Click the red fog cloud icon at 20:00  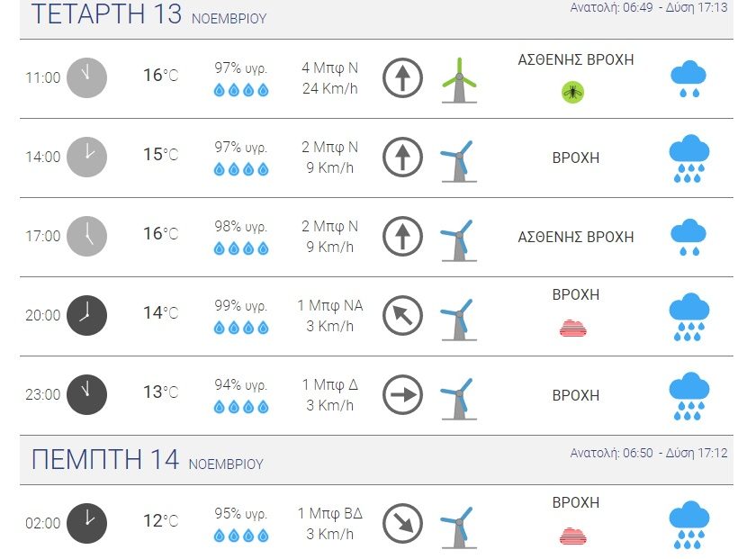coord(573,329)
